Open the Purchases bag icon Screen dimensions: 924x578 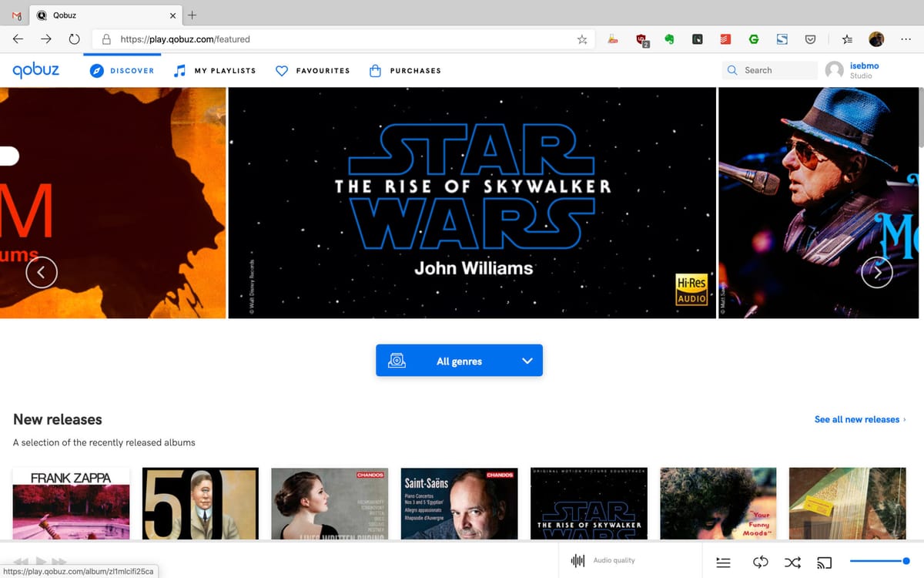(x=375, y=71)
